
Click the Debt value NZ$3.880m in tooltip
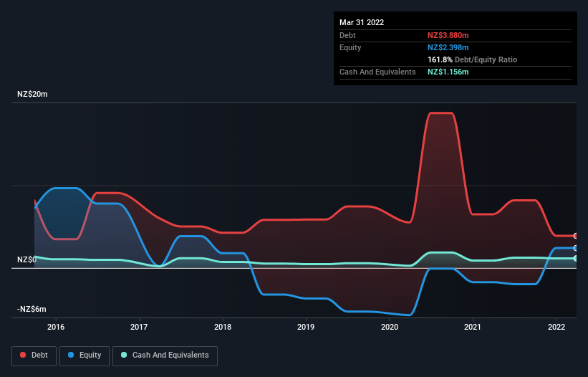tap(448, 35)
